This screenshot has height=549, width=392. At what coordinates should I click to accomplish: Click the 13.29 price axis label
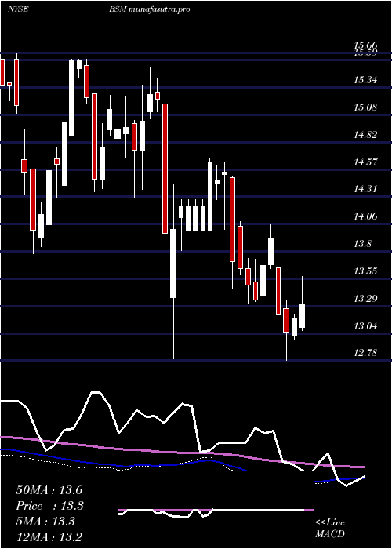point(365,298)
